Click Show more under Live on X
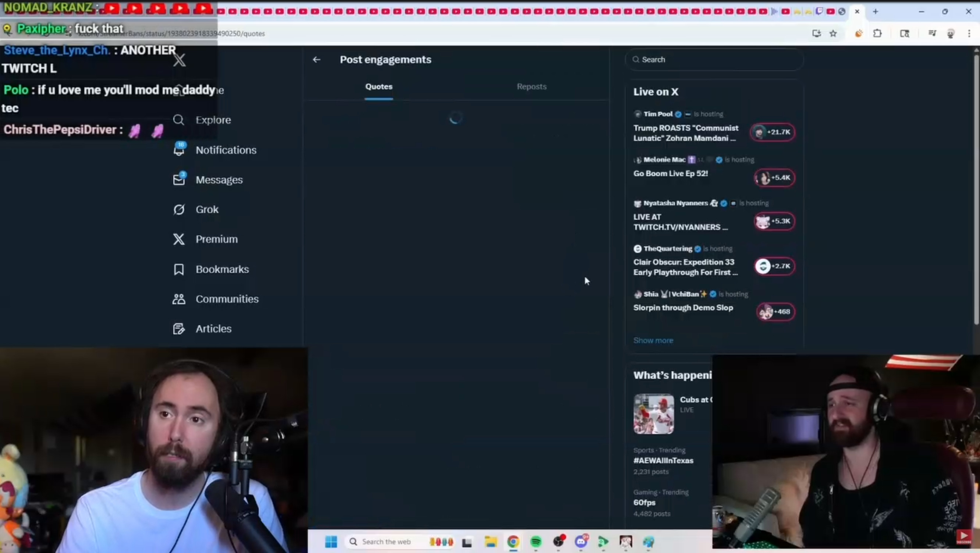Screen dimensions: 980x553 coord(653,340)
